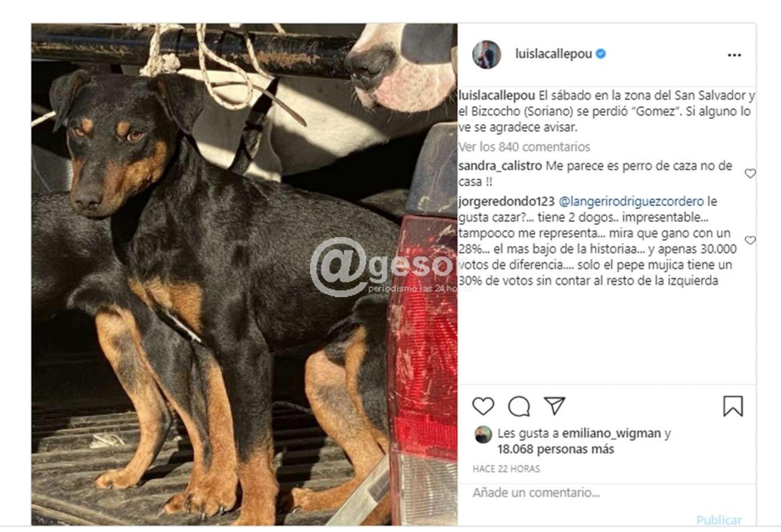Click Publicar to post comment
The height and width of the screenshot is (532, 781).
[x=719, y=520]
